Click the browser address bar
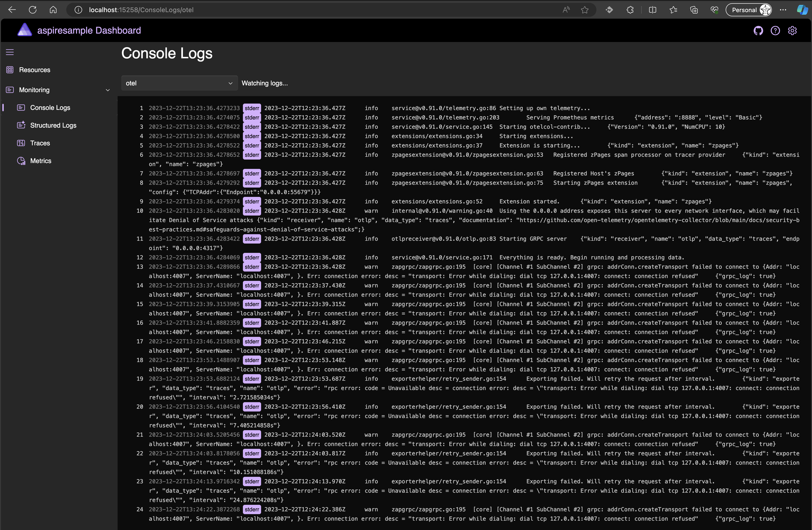812x530 pixels. pos(307,10)
